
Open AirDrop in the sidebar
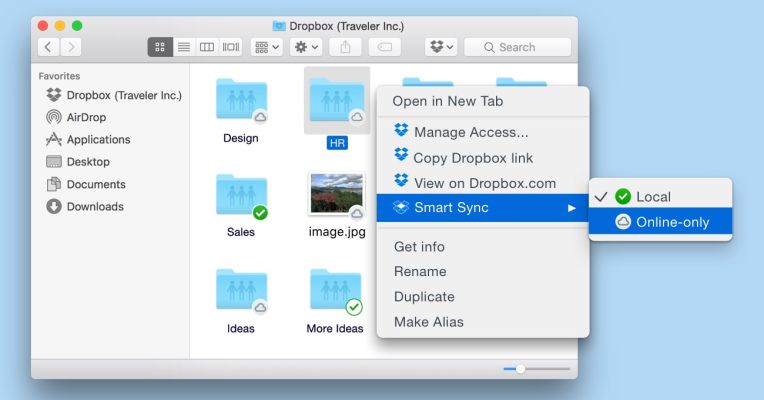pos(76,117)
